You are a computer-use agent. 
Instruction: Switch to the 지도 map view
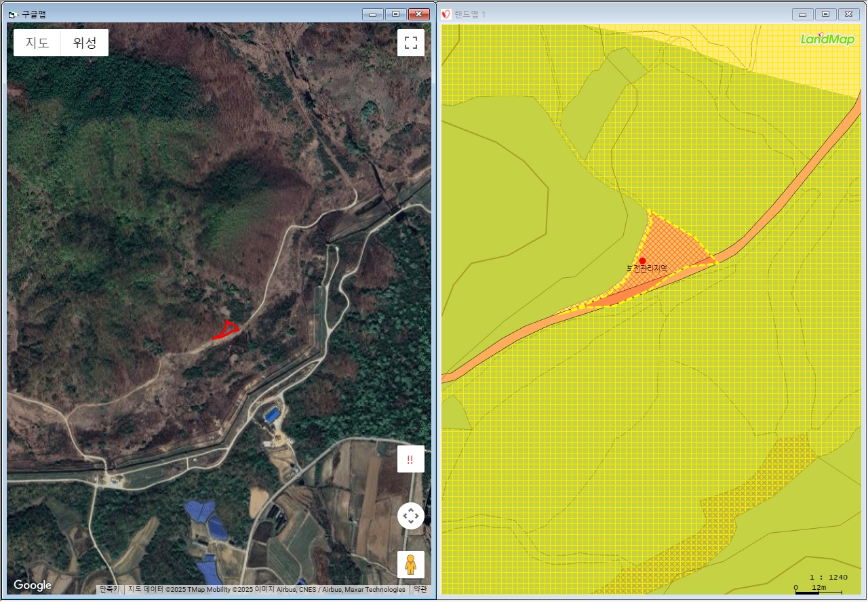coord(37,43)
